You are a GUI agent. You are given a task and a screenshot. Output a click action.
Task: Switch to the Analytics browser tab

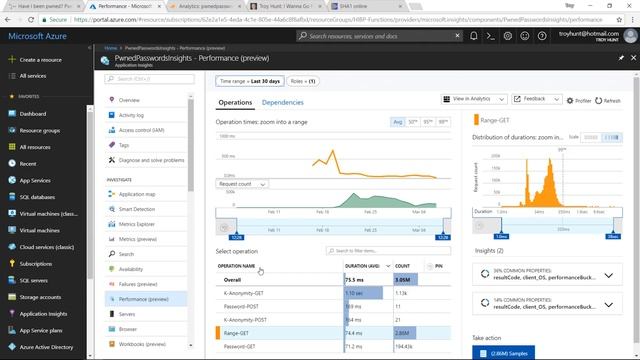tap(205, 6)
